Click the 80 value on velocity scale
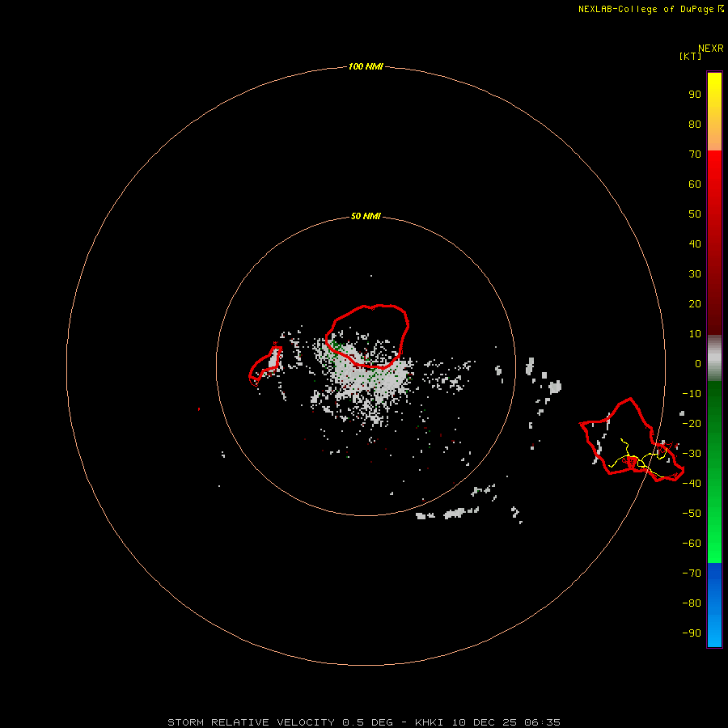The image size is (728, 728). (695, 125)
